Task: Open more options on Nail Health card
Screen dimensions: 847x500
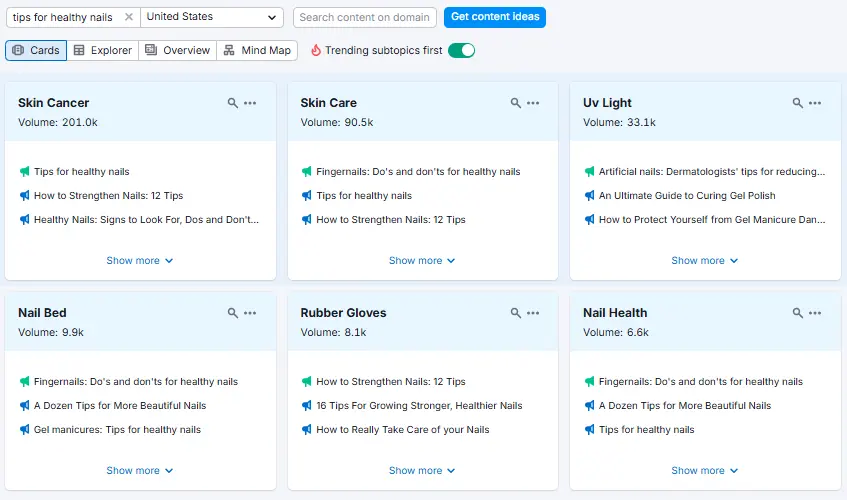Action: pyautogui.click(x=816, y=313)
